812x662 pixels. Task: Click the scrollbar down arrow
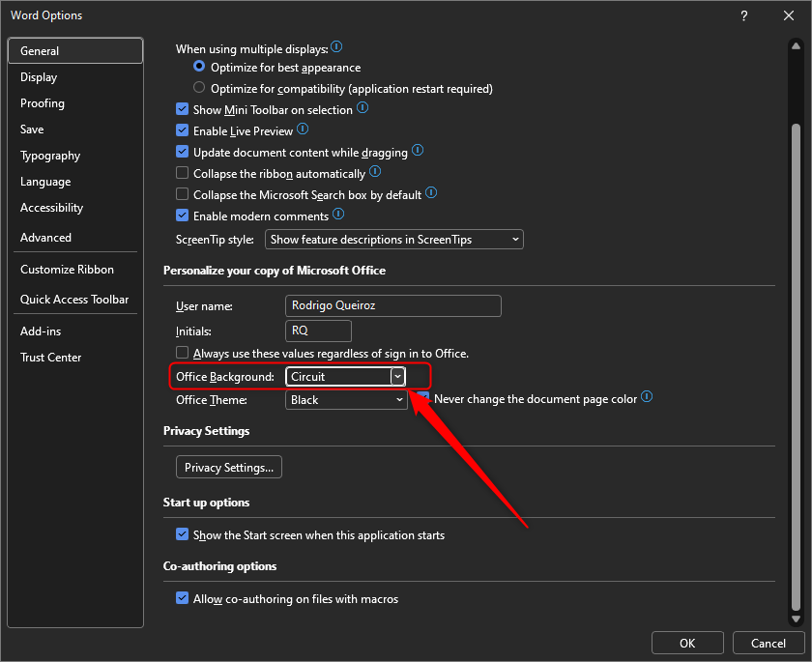pyautogui.click(x=796, y=619)
